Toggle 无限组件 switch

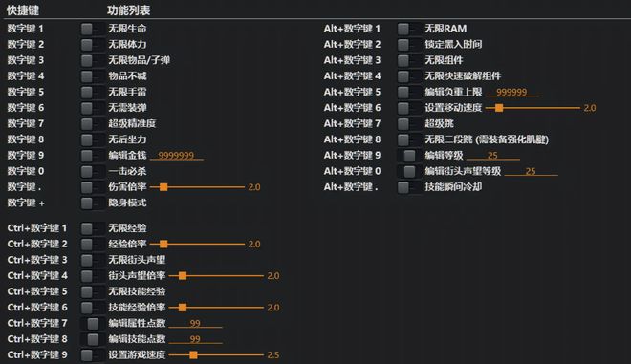[409, 60]
